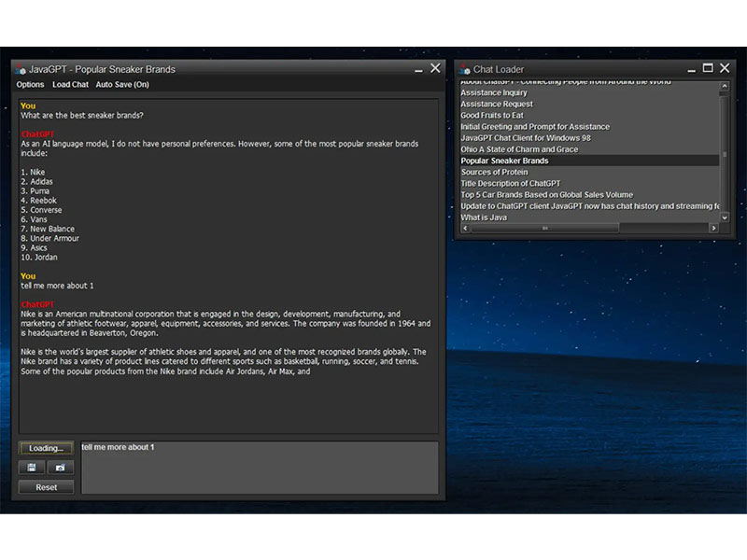Click the chat list scroll right arrow

(x=713, y=228)
